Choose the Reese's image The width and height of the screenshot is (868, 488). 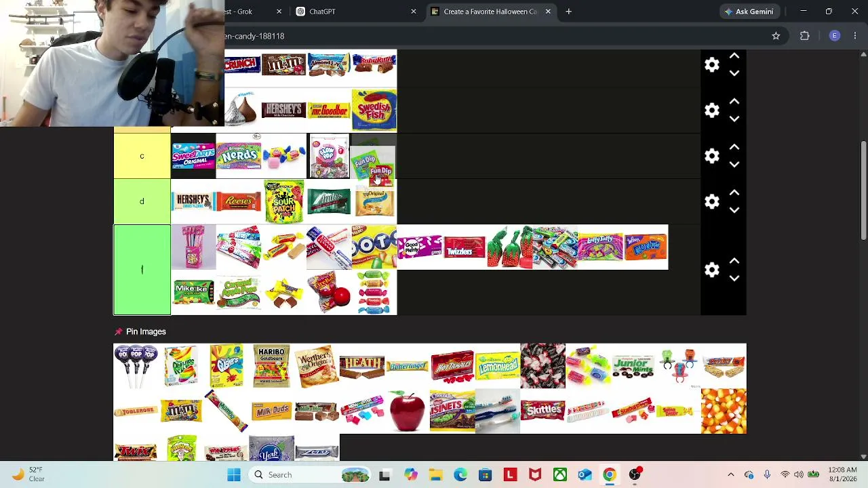tap(238, 201)
